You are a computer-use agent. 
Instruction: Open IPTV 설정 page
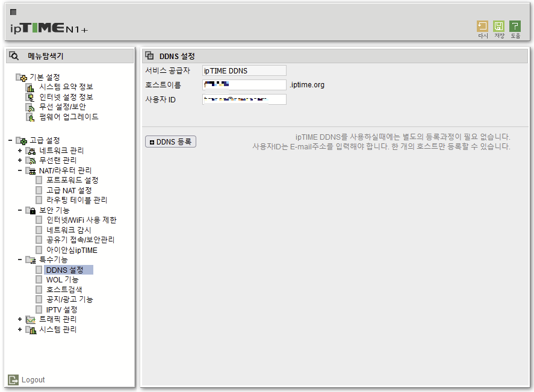[x=61, y=310]
